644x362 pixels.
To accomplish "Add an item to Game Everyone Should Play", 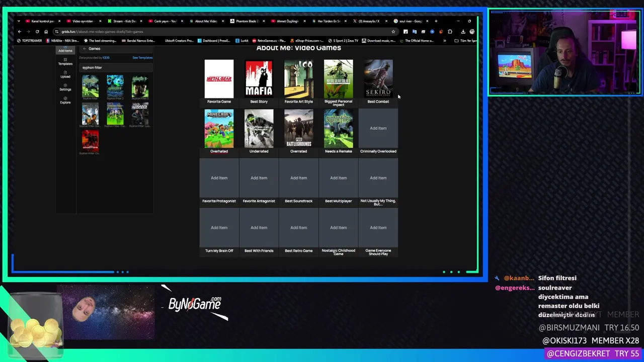I will pos(378,228).
